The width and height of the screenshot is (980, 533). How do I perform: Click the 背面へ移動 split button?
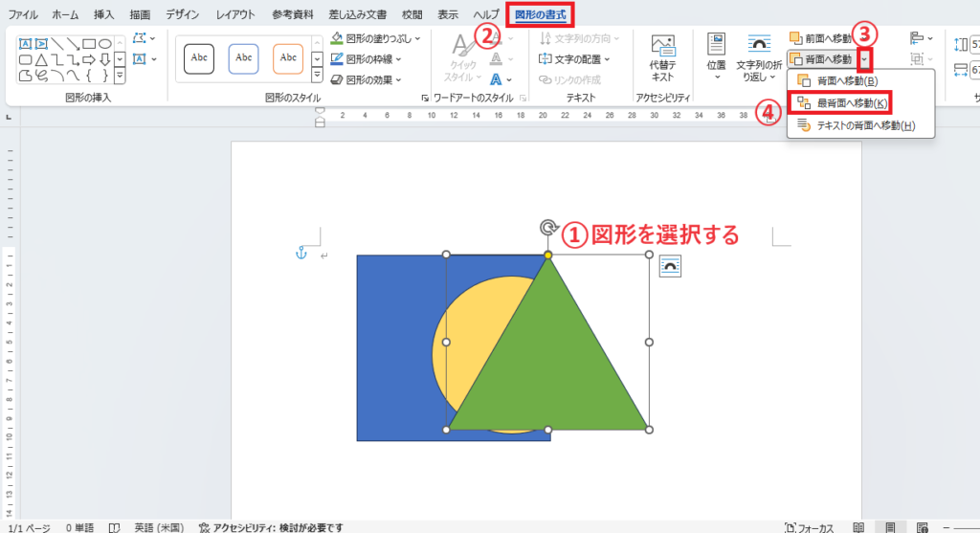822,59
